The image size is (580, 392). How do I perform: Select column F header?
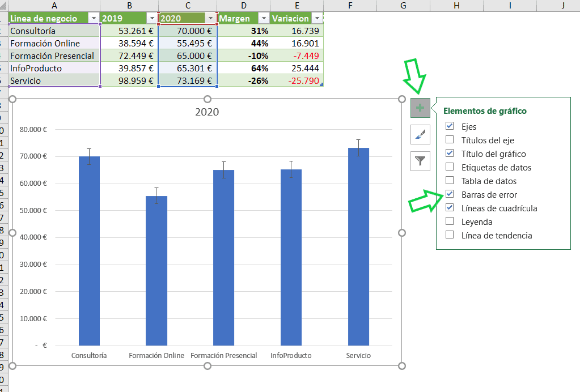tap(350, 6)
